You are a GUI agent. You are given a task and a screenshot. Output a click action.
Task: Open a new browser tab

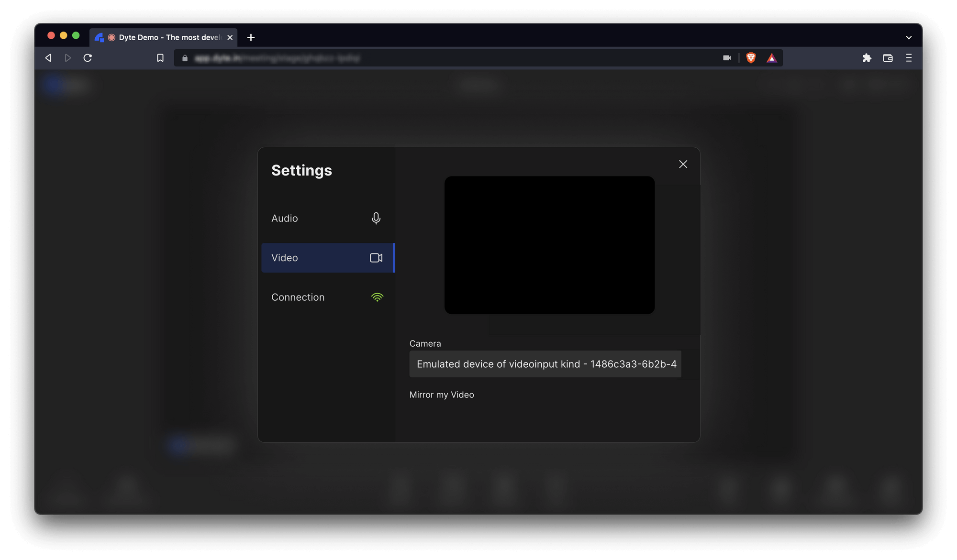(x=251, y=37)
